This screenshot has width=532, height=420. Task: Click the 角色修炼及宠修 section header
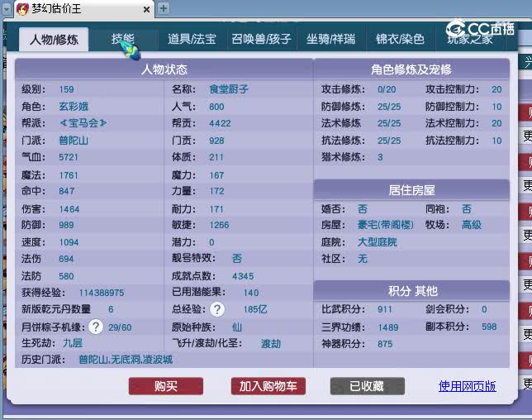[411, 69]
